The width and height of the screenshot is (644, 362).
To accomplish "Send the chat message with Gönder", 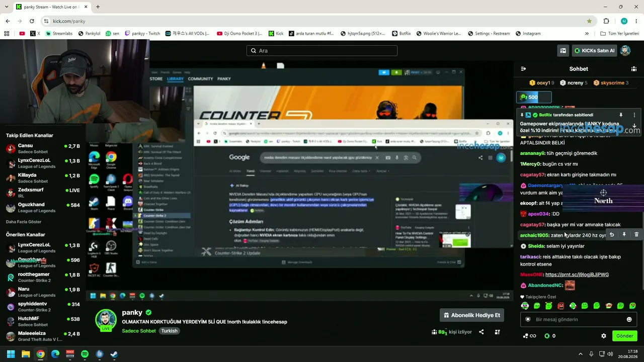I will click(x=625, y=336).
